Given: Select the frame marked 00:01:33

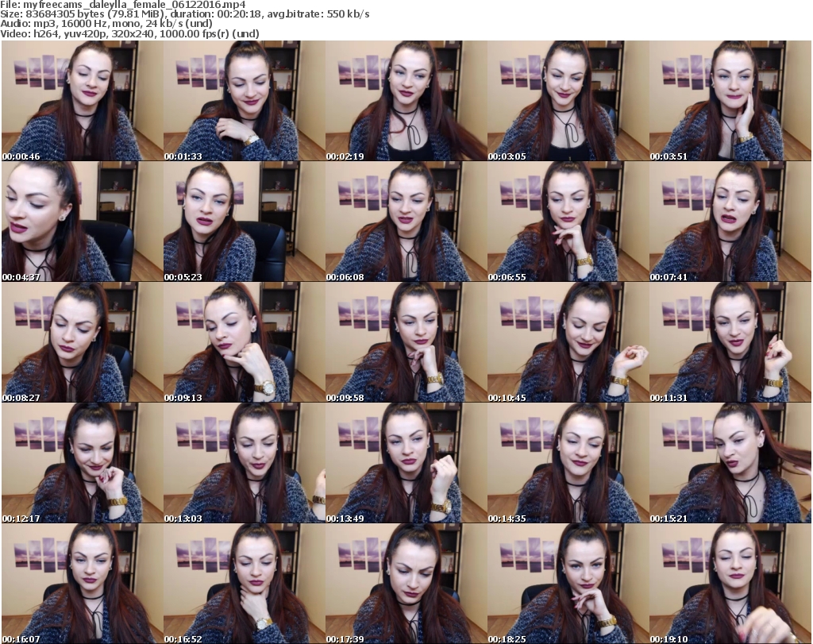Looking at the screenshot, I should tap(243, 101).
